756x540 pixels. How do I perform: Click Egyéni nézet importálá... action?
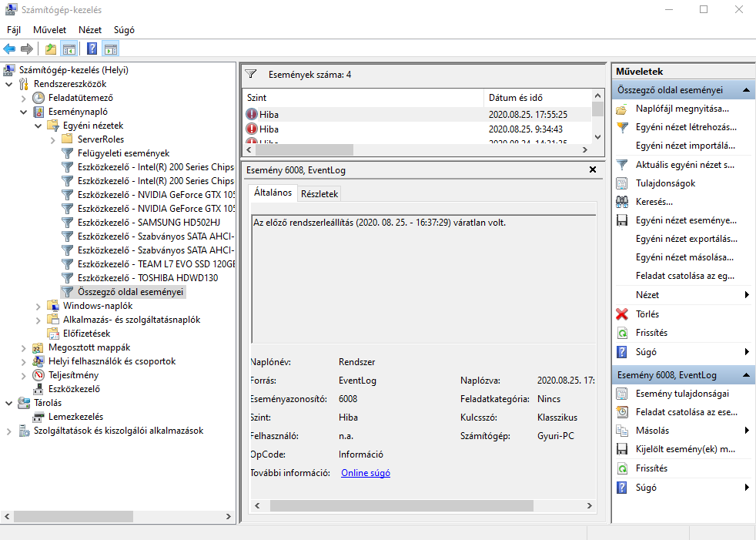[x=685, y=146]
